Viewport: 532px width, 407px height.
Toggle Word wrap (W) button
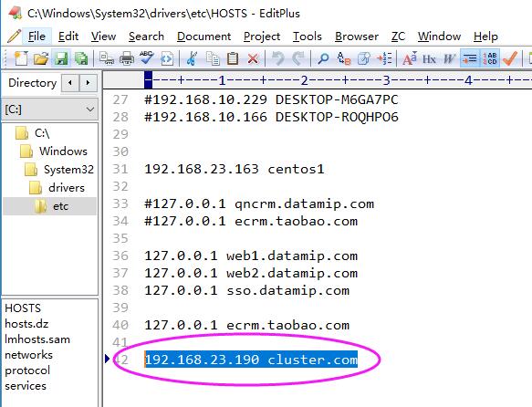pos(449,58)
